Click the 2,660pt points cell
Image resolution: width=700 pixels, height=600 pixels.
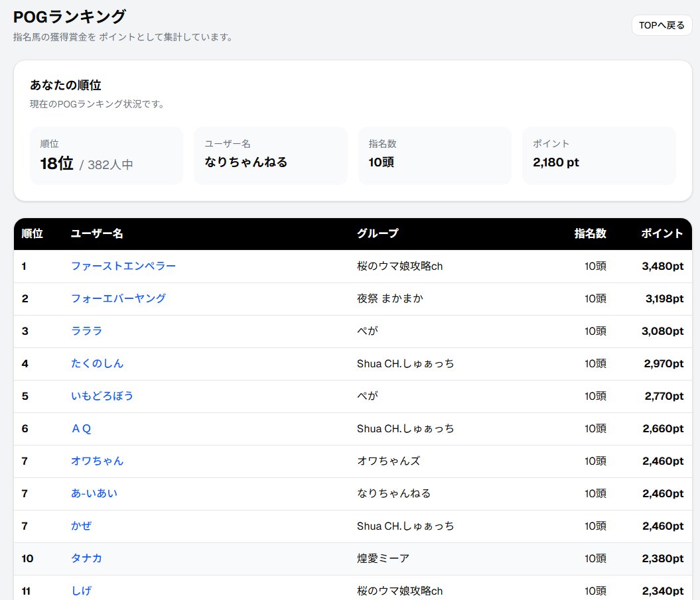pos(663,429)
